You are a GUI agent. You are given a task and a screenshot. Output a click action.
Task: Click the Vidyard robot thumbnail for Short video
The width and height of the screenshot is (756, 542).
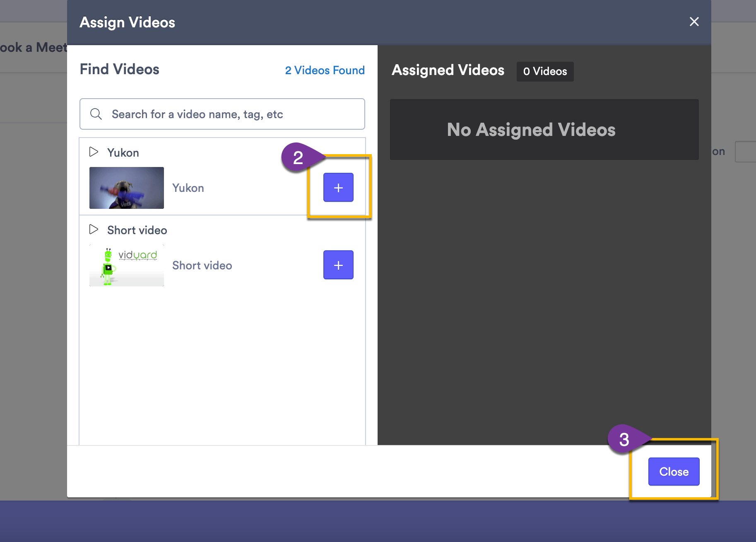[x=126, y=265]
